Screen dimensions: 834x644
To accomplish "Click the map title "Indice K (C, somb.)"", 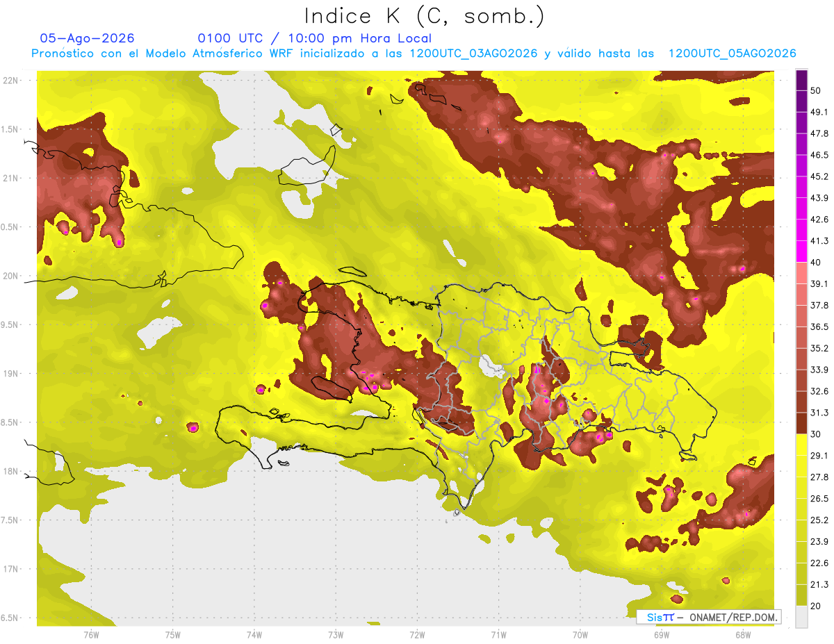I will (x=425, y=16).
